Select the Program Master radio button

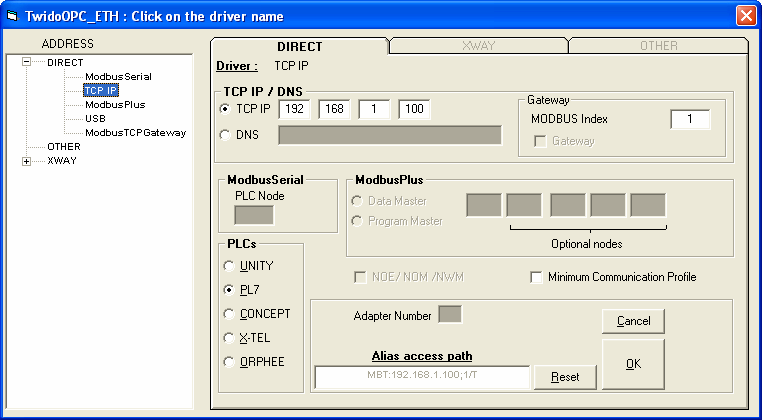pos(357,221)
